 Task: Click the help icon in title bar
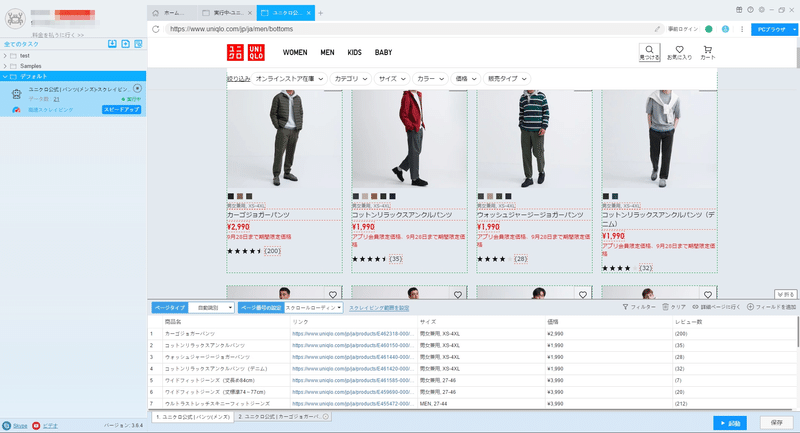(x=750, y=10)
